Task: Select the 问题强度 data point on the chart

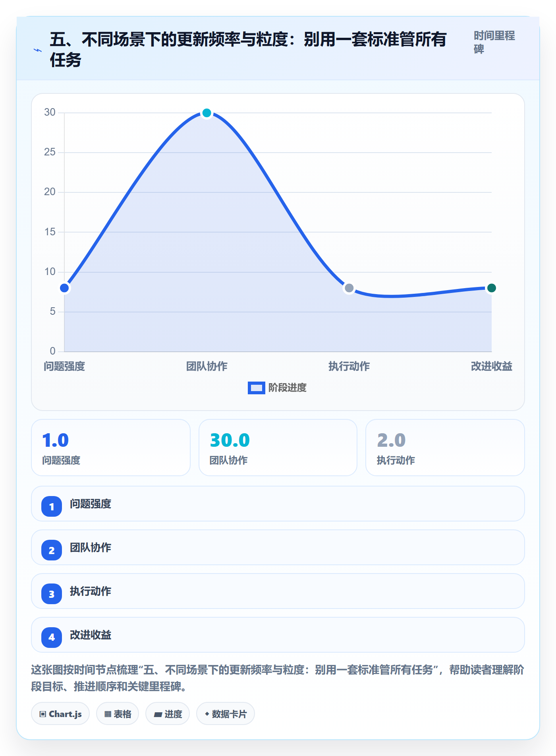Action: click(64, 288)
